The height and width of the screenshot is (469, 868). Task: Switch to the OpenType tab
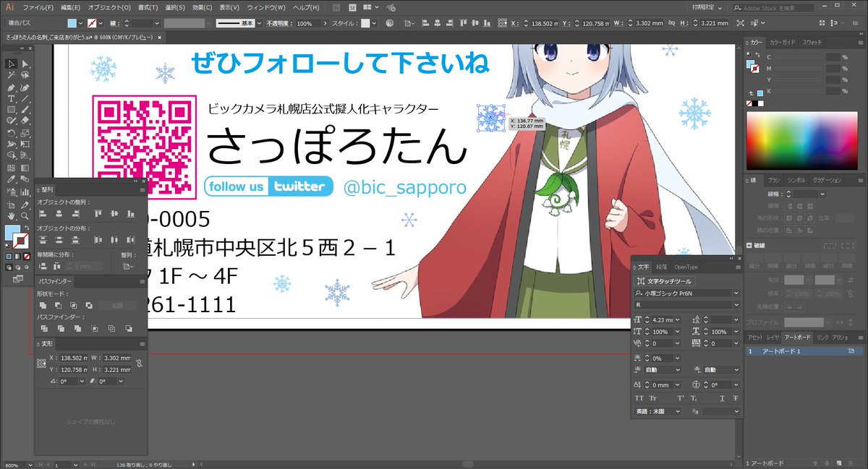[686, 267]
